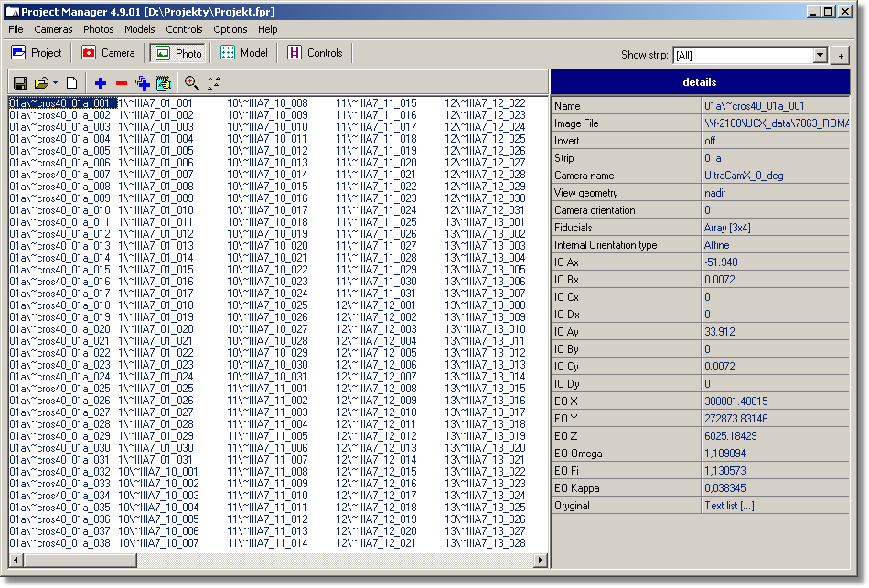869x588 pixels.
Task: Switch to the Camera section
Action: (x=108, y=53)
